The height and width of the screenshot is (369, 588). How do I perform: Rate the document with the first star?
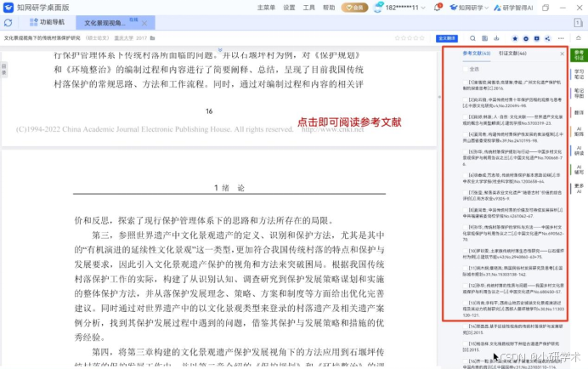click(398, 38)
